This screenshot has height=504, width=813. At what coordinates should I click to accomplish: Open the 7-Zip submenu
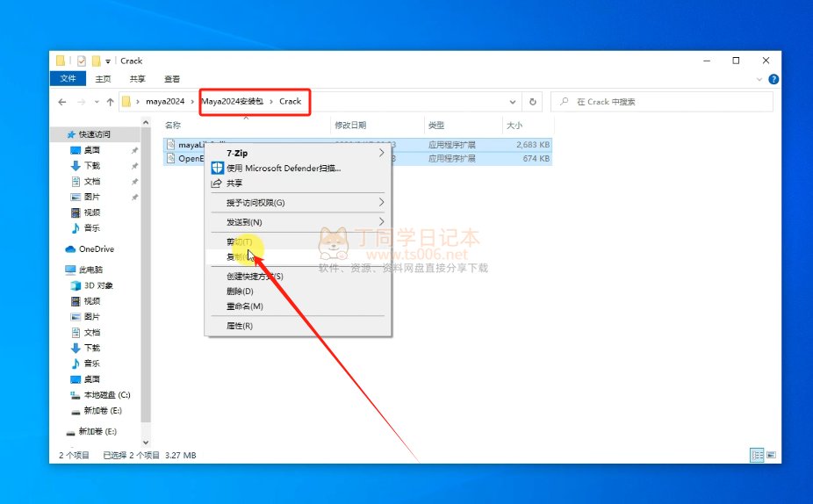[299, 153]
